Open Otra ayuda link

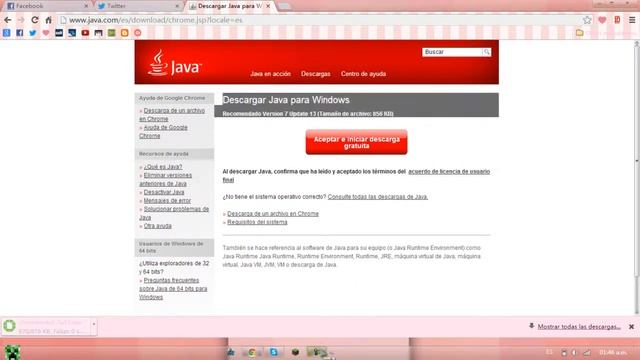point(158,226)
